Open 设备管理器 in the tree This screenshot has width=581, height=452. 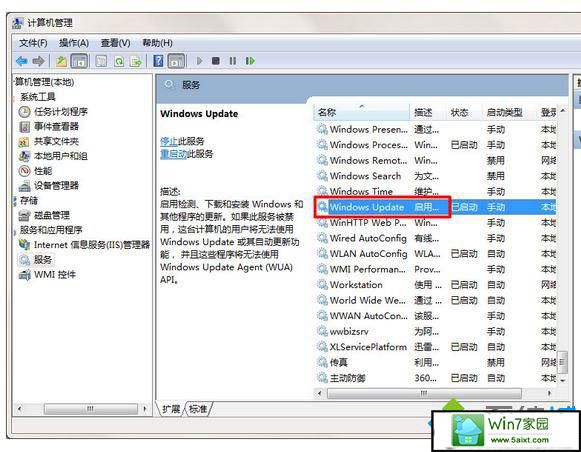(x=49, y=186)
